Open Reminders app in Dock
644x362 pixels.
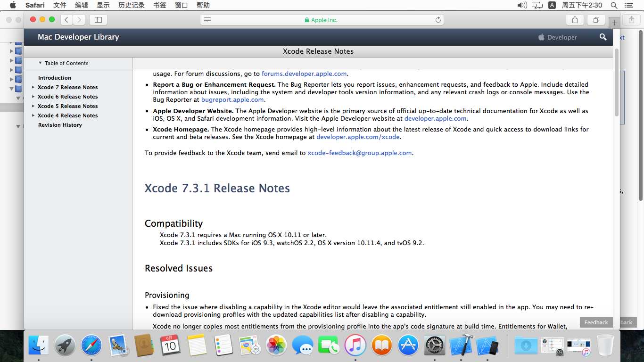click(x=223, y=345)
